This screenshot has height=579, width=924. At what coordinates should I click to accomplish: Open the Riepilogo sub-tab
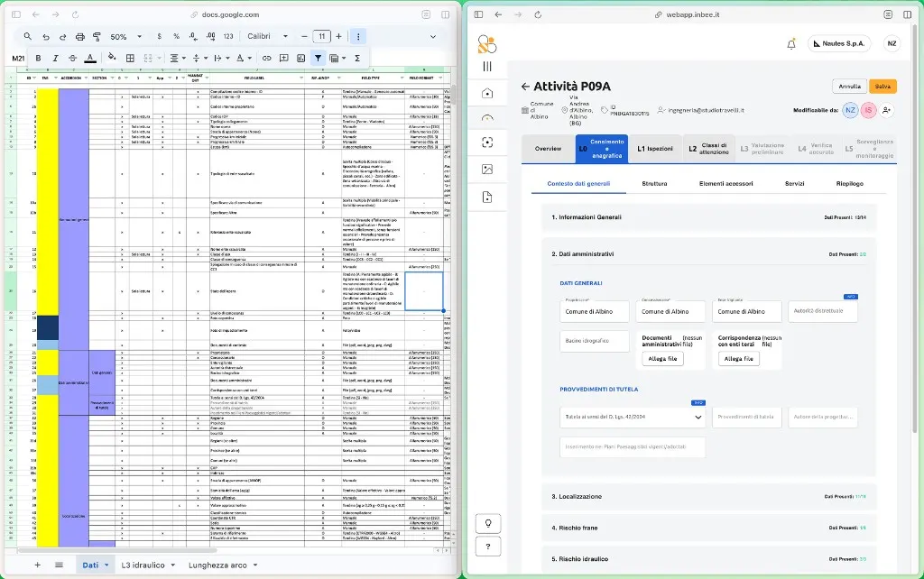tap(849, 184)
